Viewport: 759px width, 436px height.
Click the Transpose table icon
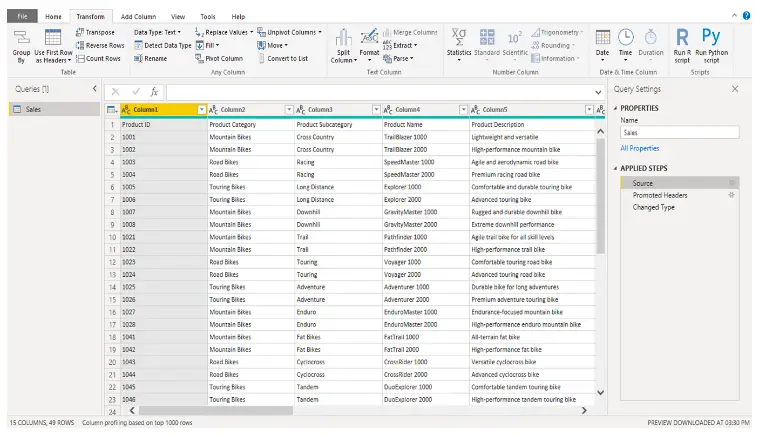[79, 32]
